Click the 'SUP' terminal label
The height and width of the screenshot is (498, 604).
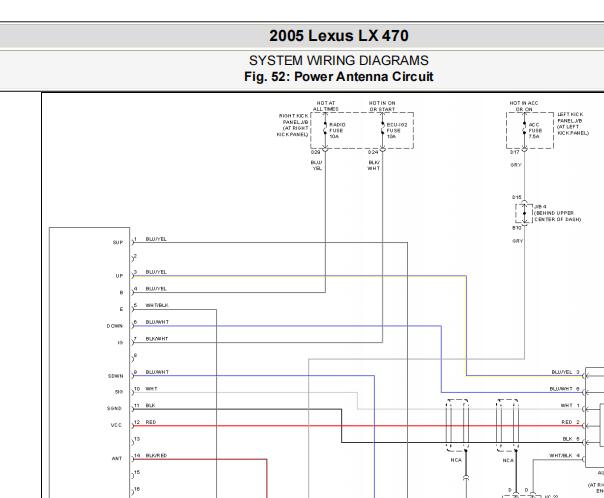[117, 243]
